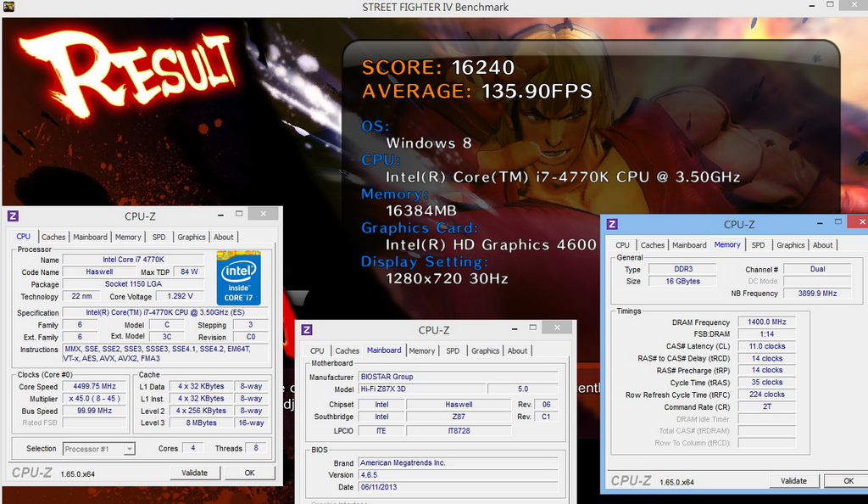Select the active Memory tab in the CPU-Z Timings window
The width and height of the screenshot is (868, 504).
[x=727, y=244]
